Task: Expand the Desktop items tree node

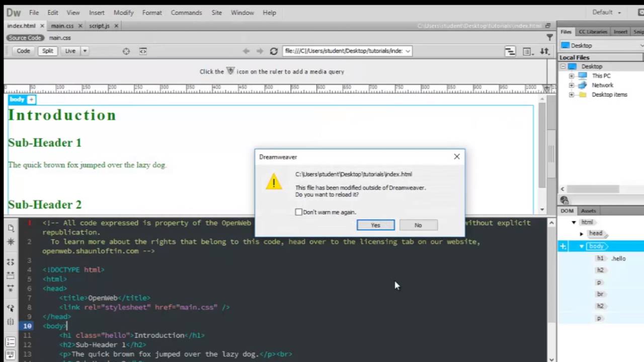Action: tap(572, 95)
